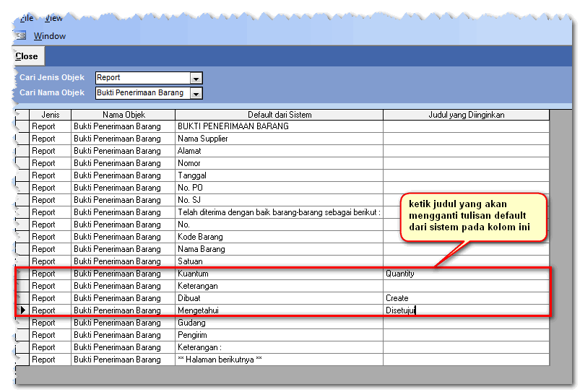Expand the Cari Nama Objek dropdown arrow
Image resolution: width=580 pixels, height=392 pixels.
tap(196, 93)
